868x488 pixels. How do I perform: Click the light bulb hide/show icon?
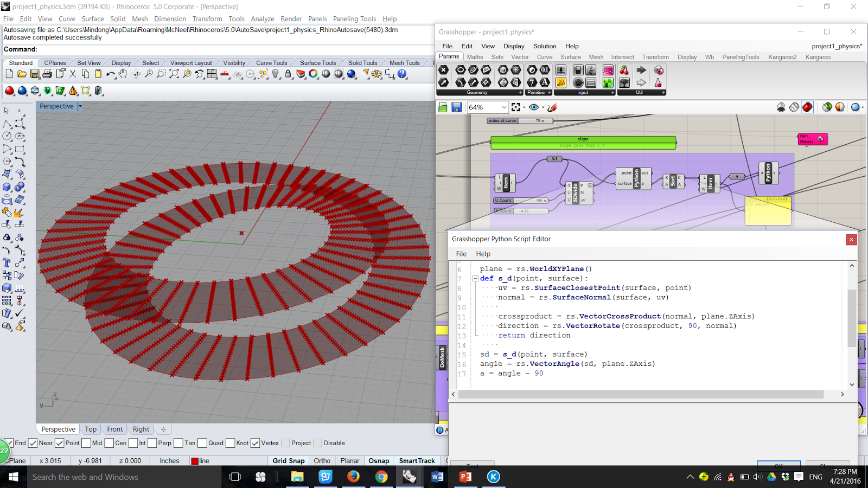pyautogui.click(x=276, y=74)
